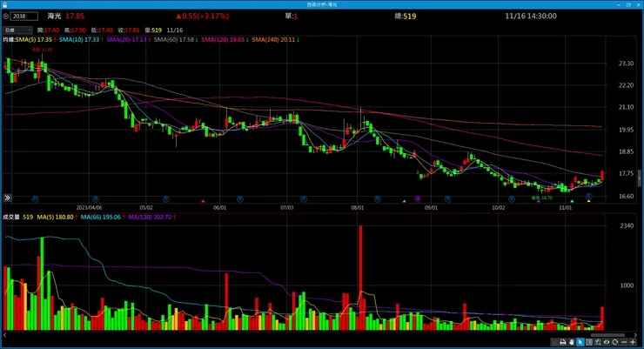Click the horizontal scrollbar thumb under the volume chart
644x349 pixels.
click(607, 335)
